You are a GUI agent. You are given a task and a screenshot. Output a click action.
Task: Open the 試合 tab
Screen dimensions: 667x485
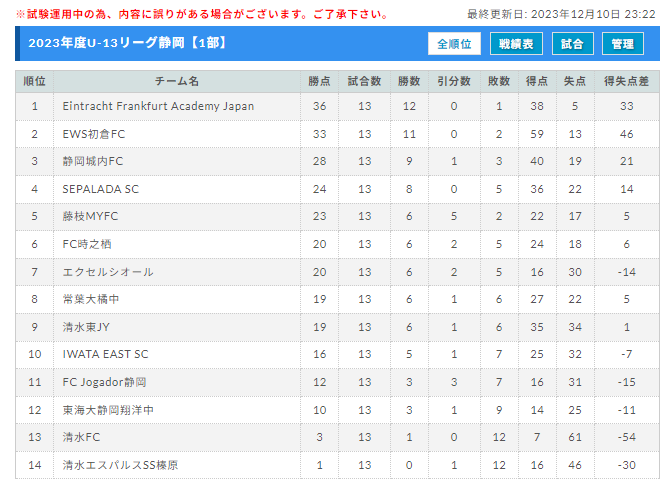[x=572, y=44]
